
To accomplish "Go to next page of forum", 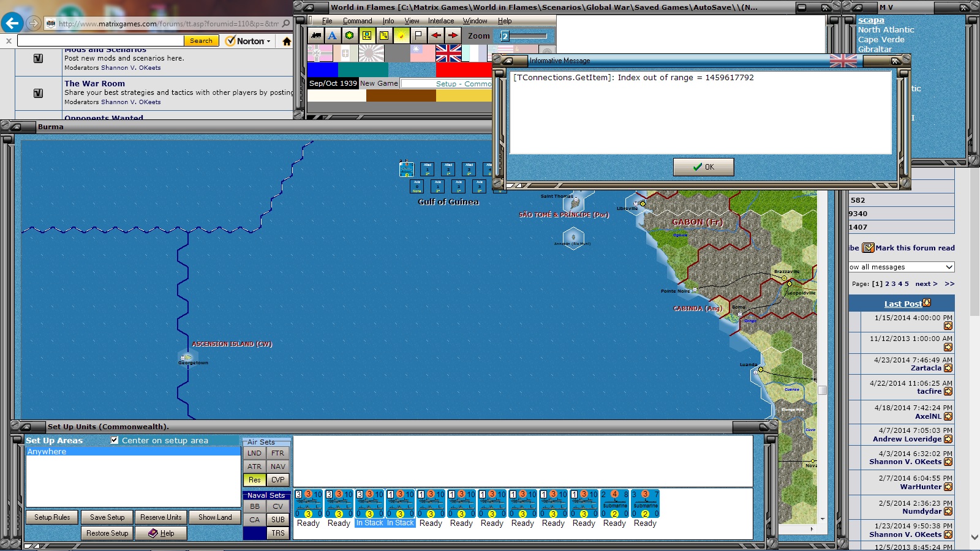I will pos(926,284).
